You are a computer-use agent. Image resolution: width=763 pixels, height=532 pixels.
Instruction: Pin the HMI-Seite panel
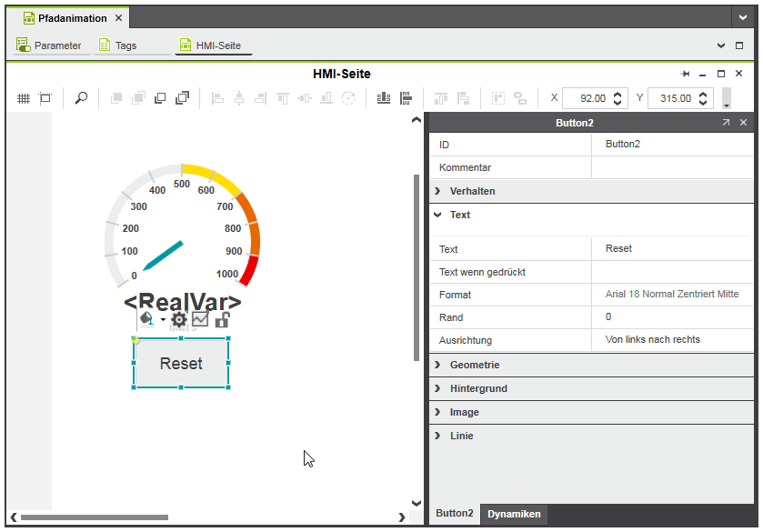[685, 74]
